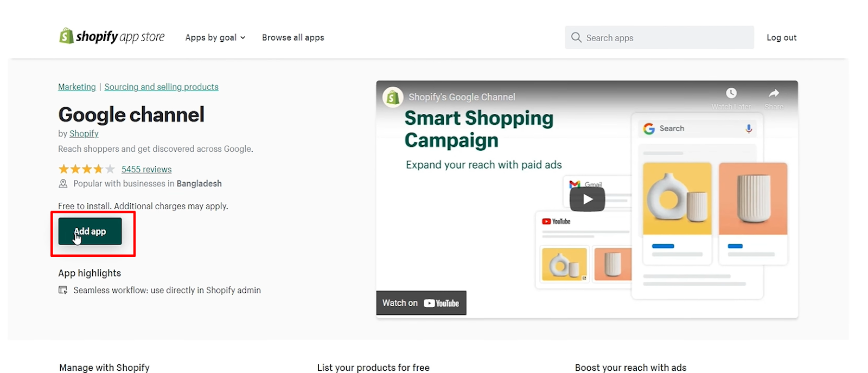Click the location pin icon beside Popular
This screenshot has width=868, height=373.
(x=63, y=184)
